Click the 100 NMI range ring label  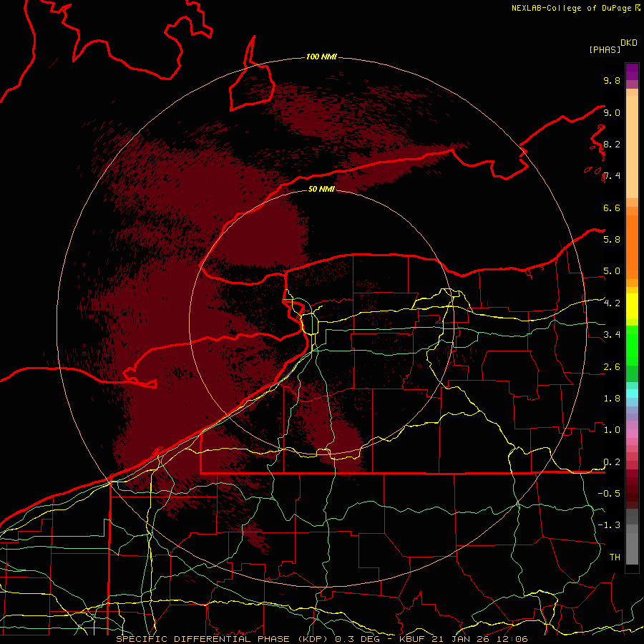tap(321, 57)
